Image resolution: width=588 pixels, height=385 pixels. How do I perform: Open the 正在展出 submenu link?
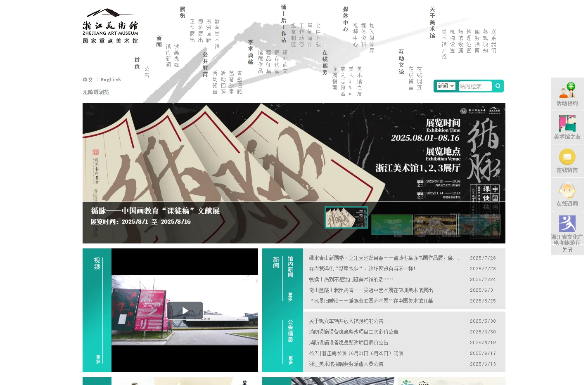click(x=192, y=31)
